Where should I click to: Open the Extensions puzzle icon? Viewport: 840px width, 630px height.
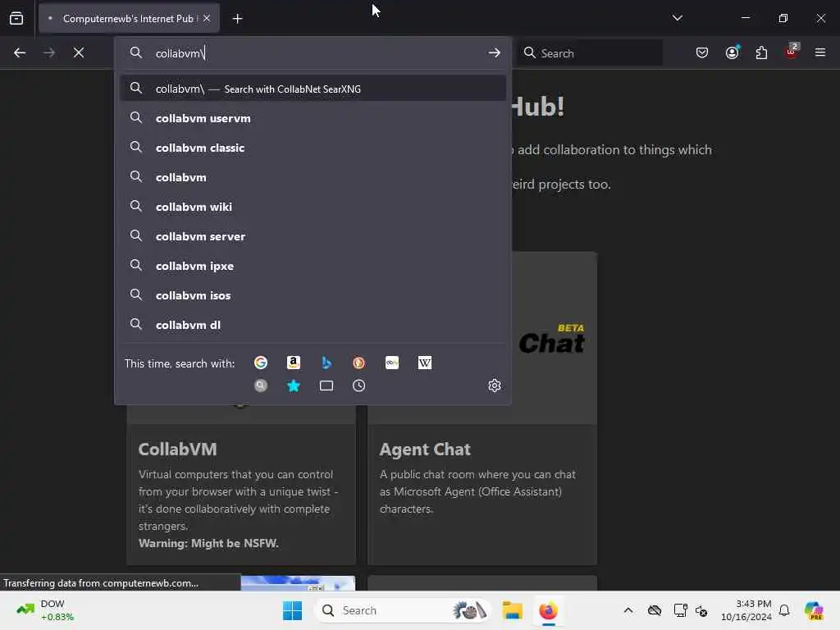click(761, 52)
